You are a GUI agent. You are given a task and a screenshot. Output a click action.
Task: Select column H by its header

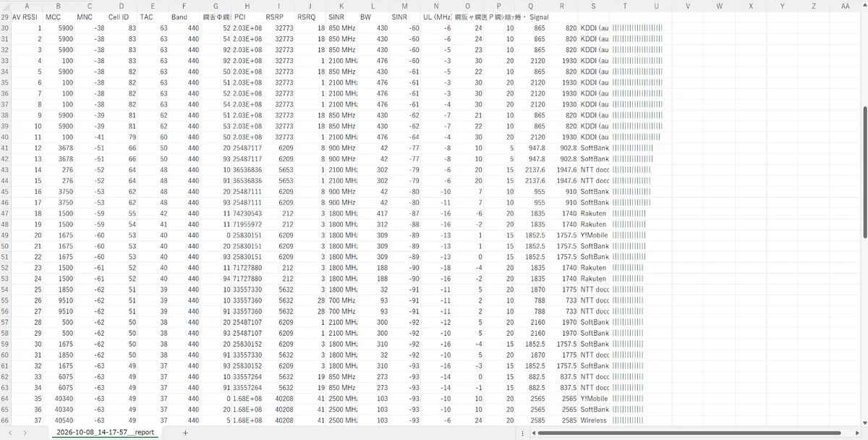247,6
